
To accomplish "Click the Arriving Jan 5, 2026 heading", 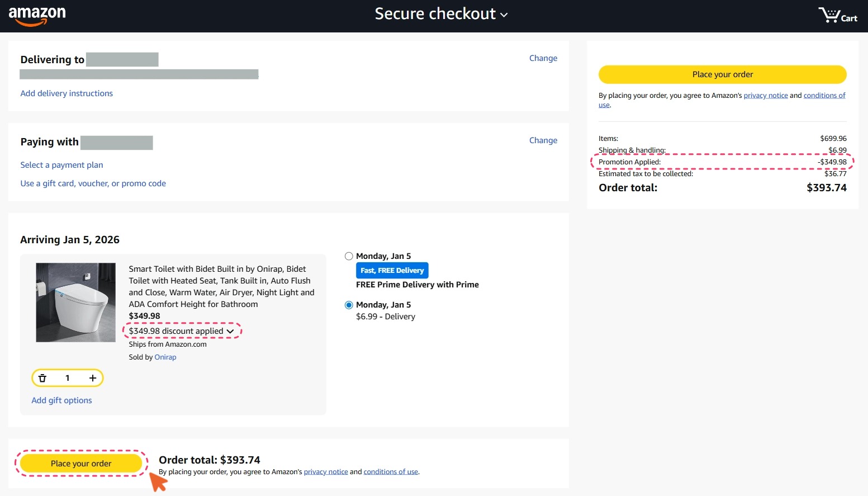I will [x=70, y=240].
